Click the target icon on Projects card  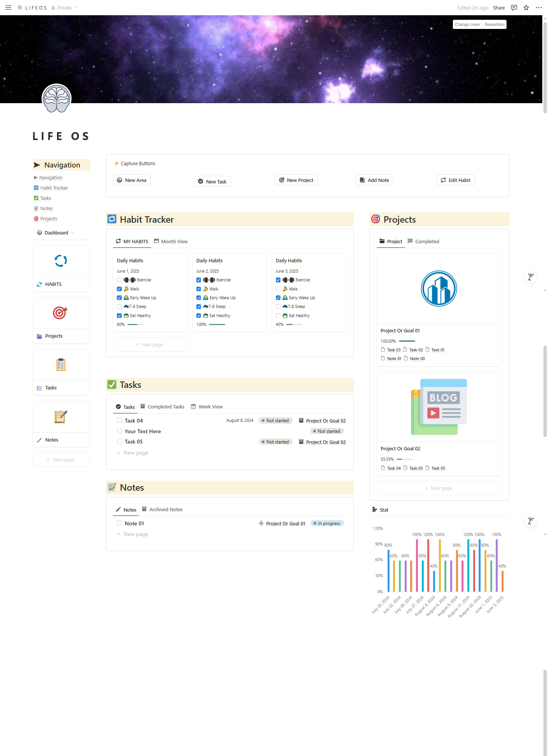[x=60, y=313]
